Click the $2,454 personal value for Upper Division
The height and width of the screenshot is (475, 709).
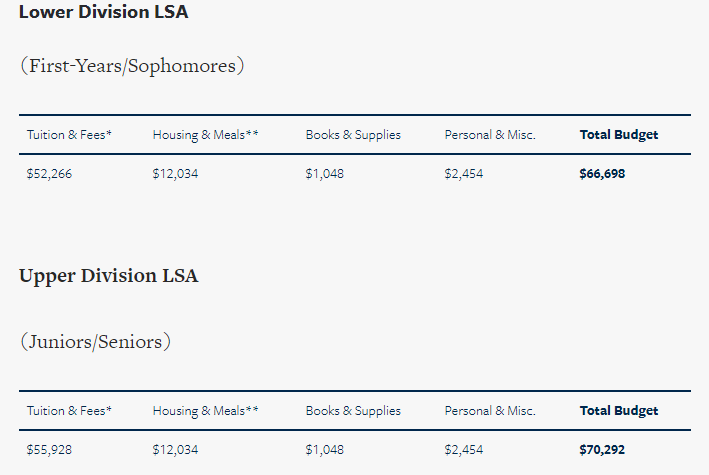coord(464,450)
